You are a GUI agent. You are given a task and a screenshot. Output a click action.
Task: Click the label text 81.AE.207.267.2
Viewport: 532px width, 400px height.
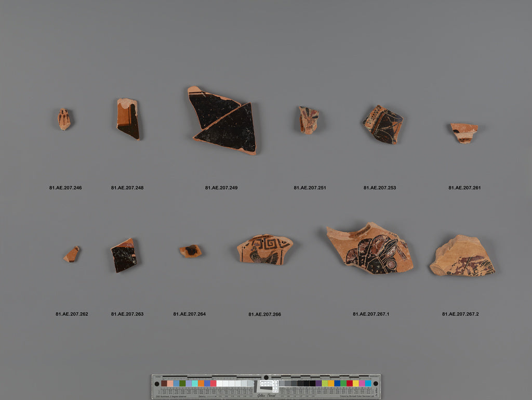click(x=460, y=314)
